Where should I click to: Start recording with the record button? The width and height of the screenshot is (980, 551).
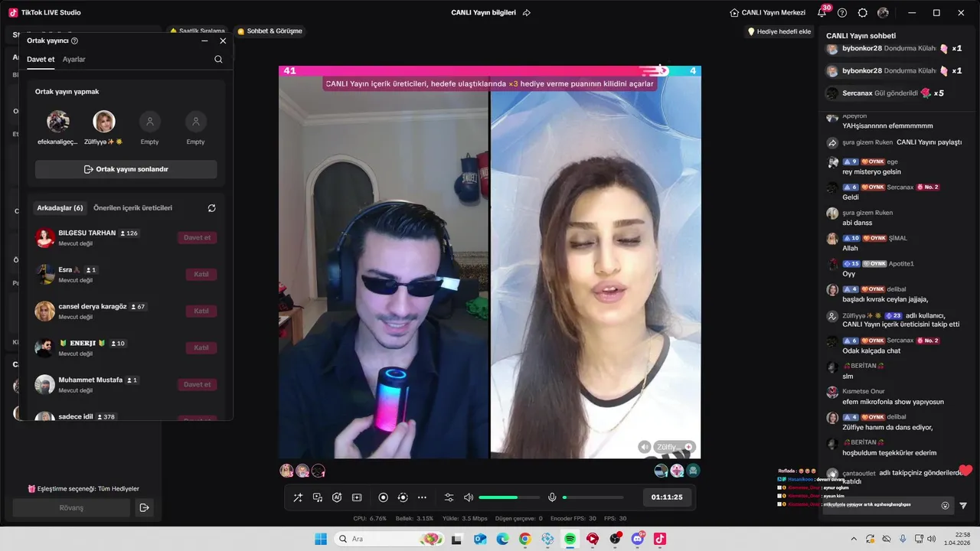[384, 497]
